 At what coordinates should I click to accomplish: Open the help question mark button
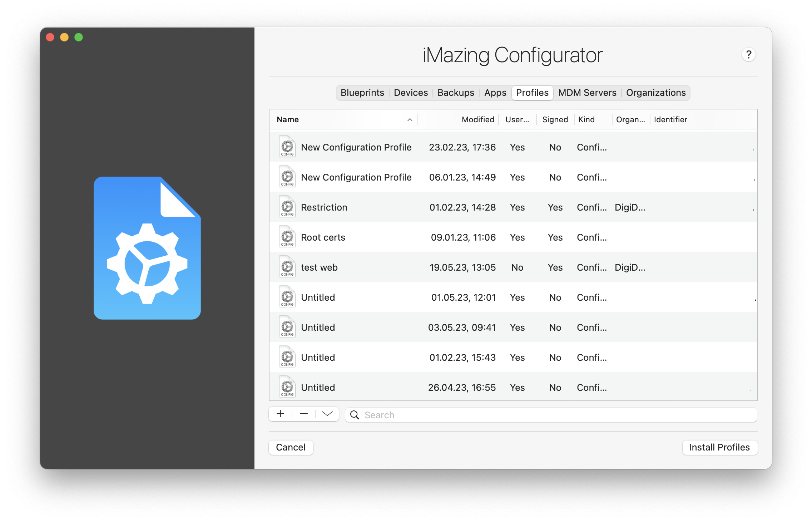(748, 55)
